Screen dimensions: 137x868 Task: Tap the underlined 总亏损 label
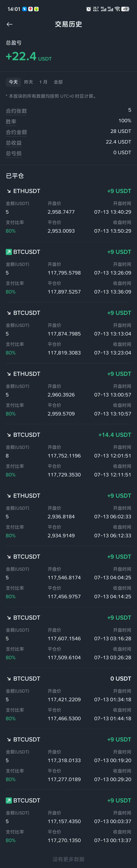(13, 153)
